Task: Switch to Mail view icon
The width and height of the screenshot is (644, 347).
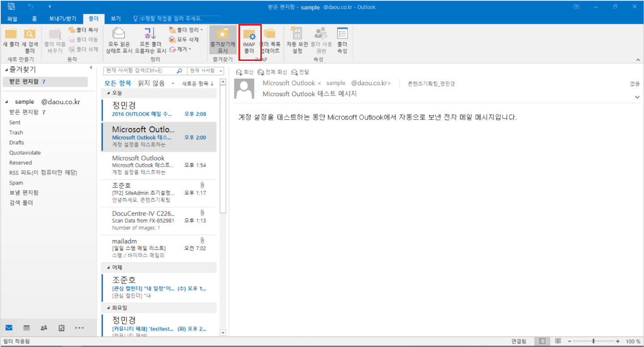Action: pos(9,328)
